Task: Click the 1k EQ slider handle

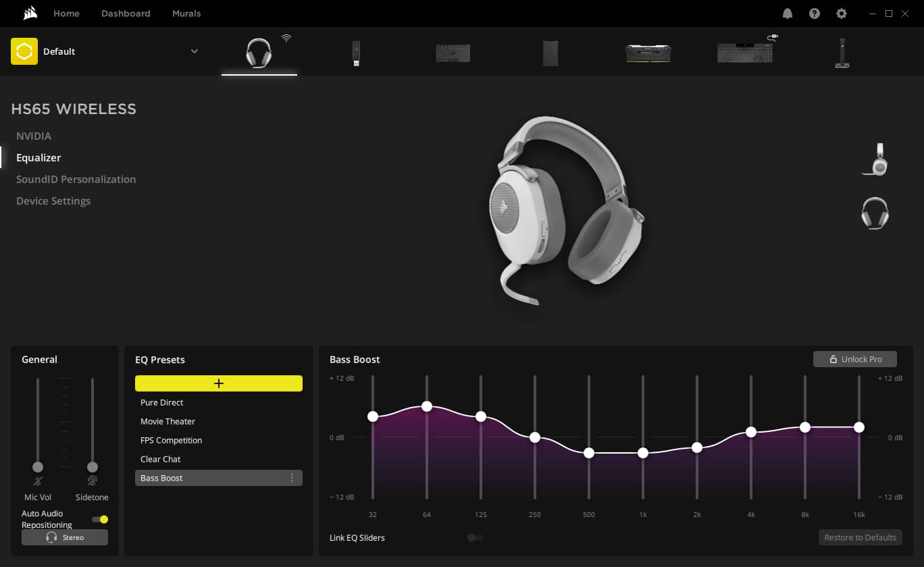Action: [x=642, y=453]
